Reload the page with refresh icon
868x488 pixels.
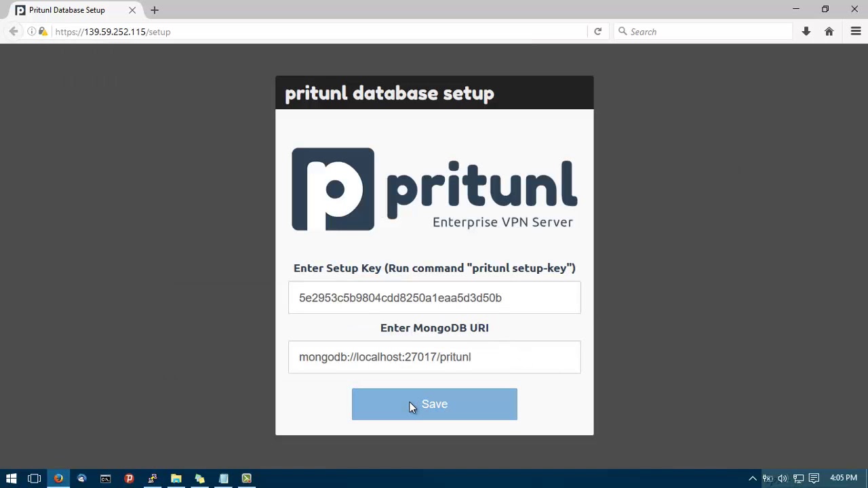tap(597, 31)
